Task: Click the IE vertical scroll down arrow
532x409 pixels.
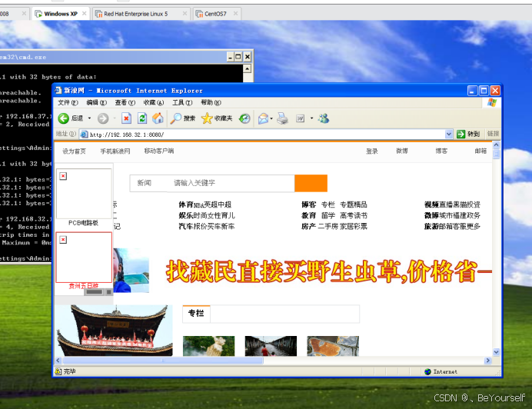Action: click(496, 352)
